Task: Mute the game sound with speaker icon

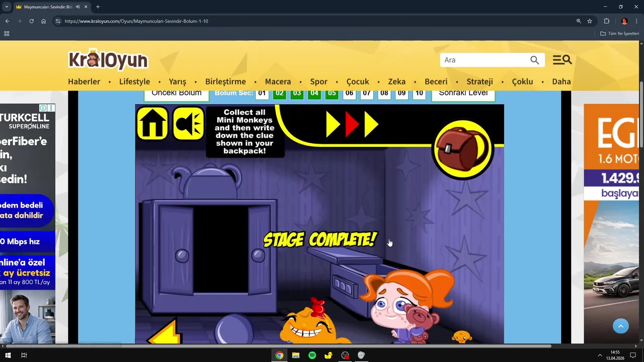Action: [189, 123]
